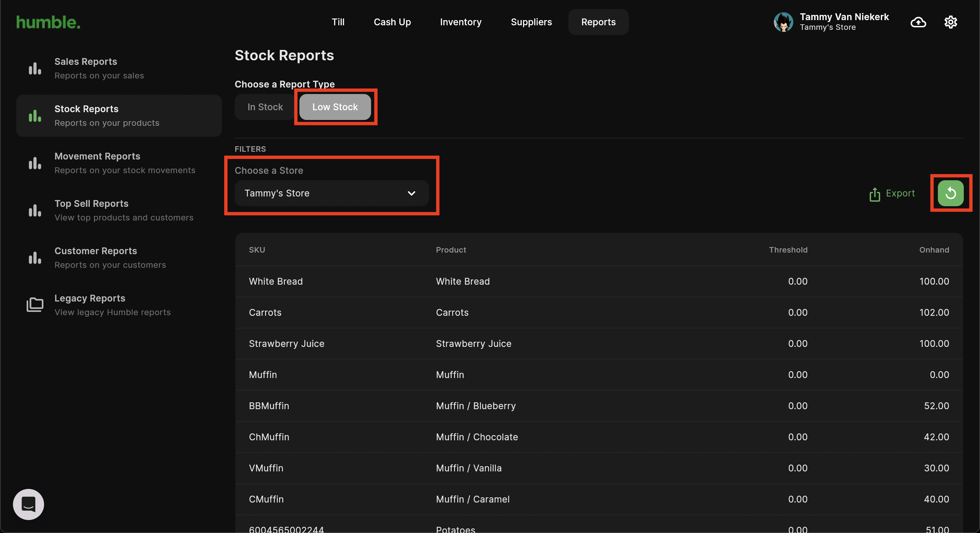Click the Legacy Reports folder icon
Screen dimensions: 980x533
[35, 304]
